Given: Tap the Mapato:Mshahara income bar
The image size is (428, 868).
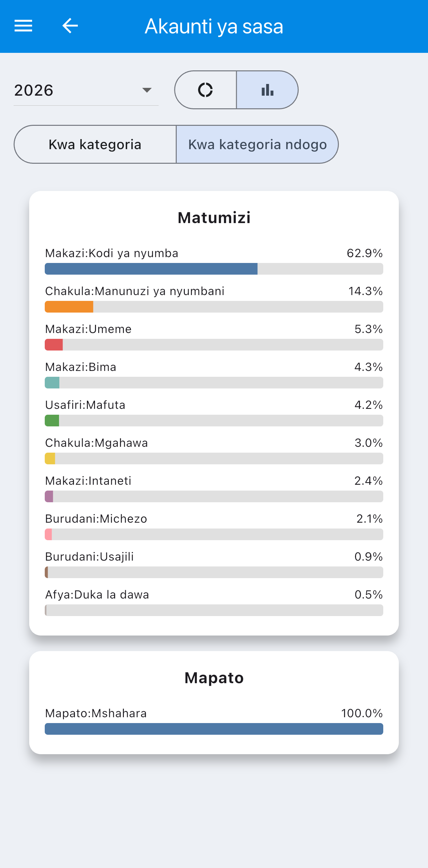Looking at the screenshot, I should (214, 729).
